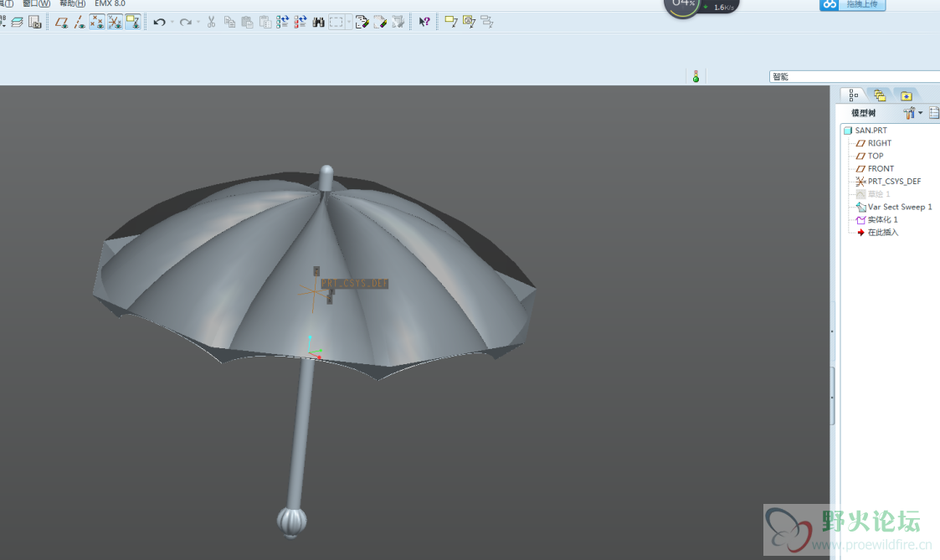Click the network speed monitor widget
940x560 pixels.
(701, 7)
